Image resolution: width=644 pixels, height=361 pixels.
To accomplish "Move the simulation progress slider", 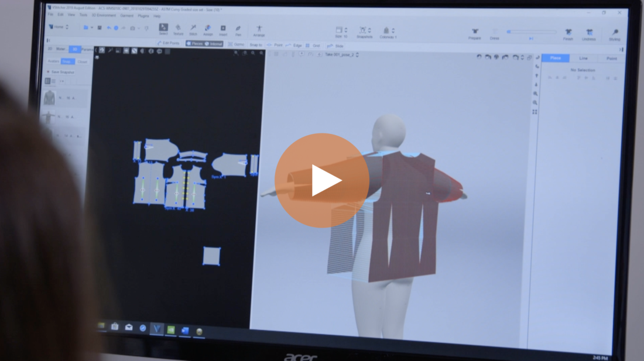I will point(532,32).
